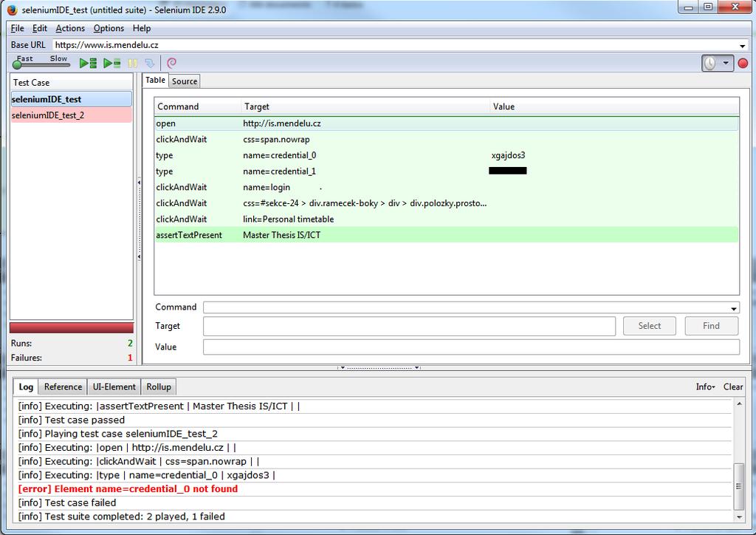This screenshot has width=756, height=535.
Task: Click the Find target button
Action: click(711, 326)
